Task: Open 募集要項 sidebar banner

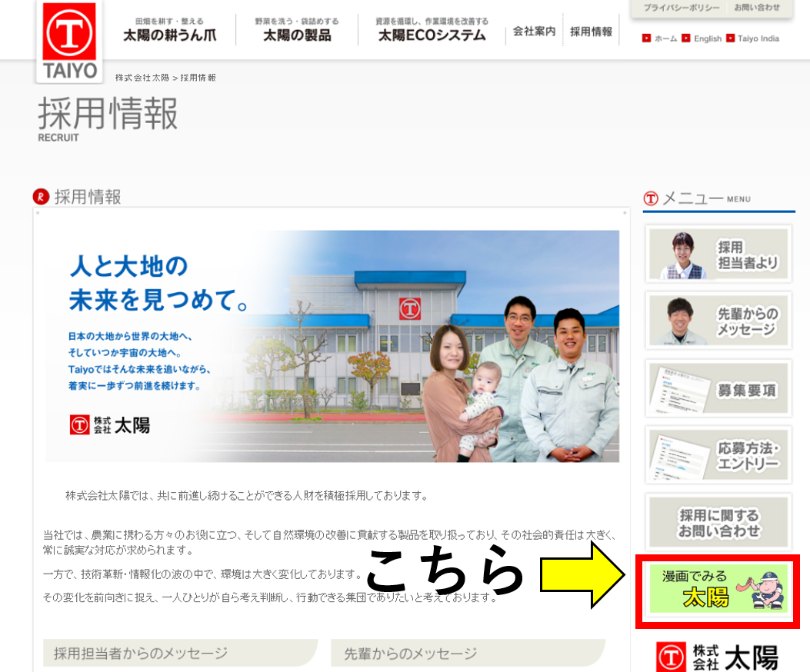Action: click(718, 388)
